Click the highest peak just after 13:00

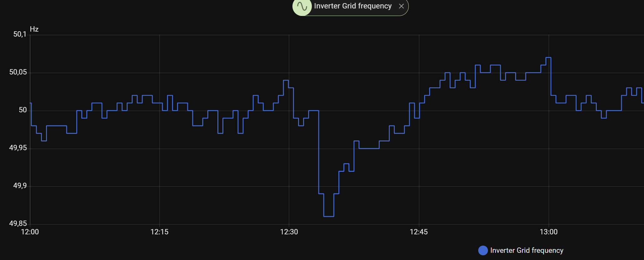pyautogui.click(x=548, y=58)
